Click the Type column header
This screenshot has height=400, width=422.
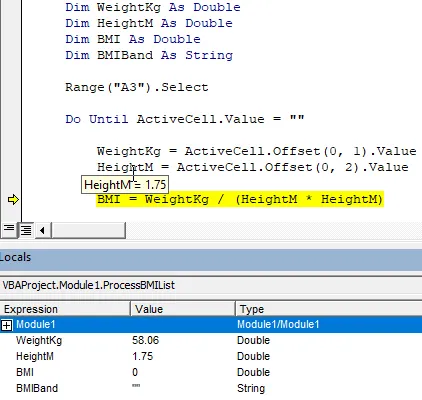click(x=329, y=309)
